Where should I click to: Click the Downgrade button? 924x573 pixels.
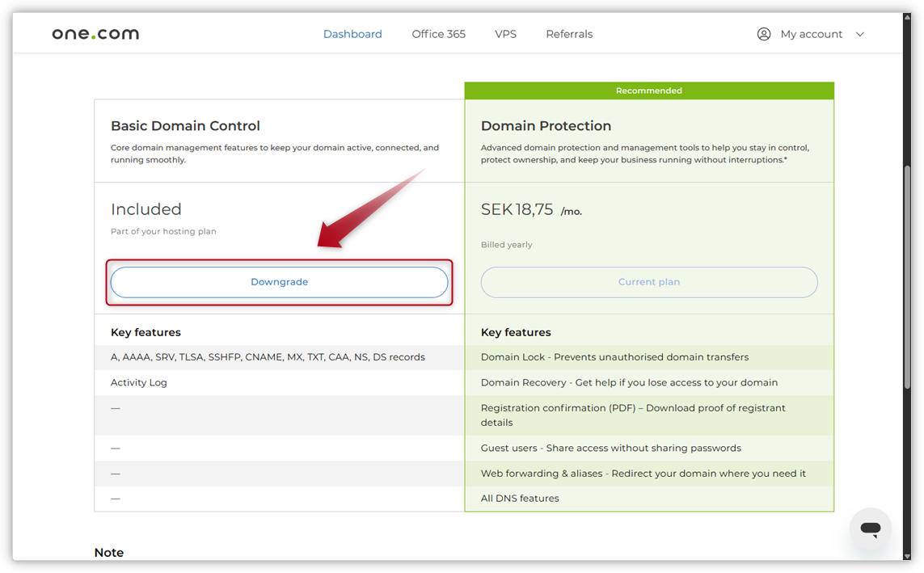[279, 281]
